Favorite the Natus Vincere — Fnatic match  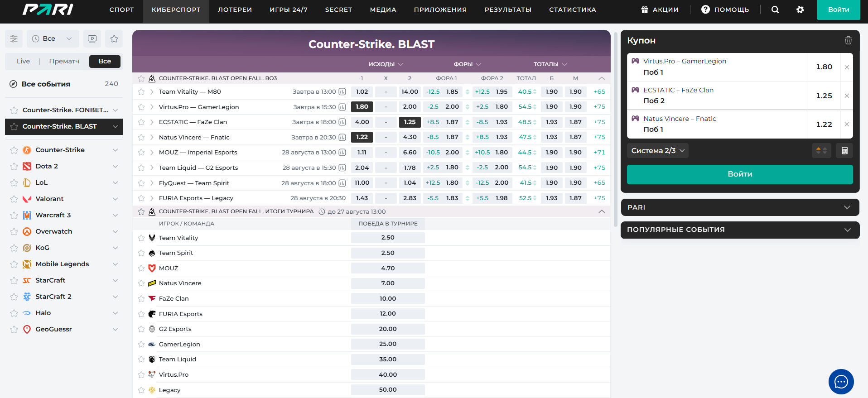coord(141,138)
